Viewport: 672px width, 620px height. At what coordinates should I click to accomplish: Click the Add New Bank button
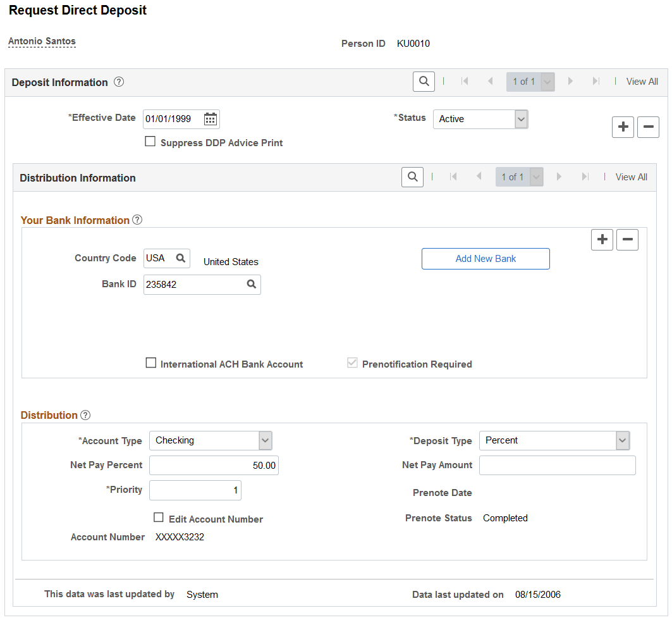[486, 258]
